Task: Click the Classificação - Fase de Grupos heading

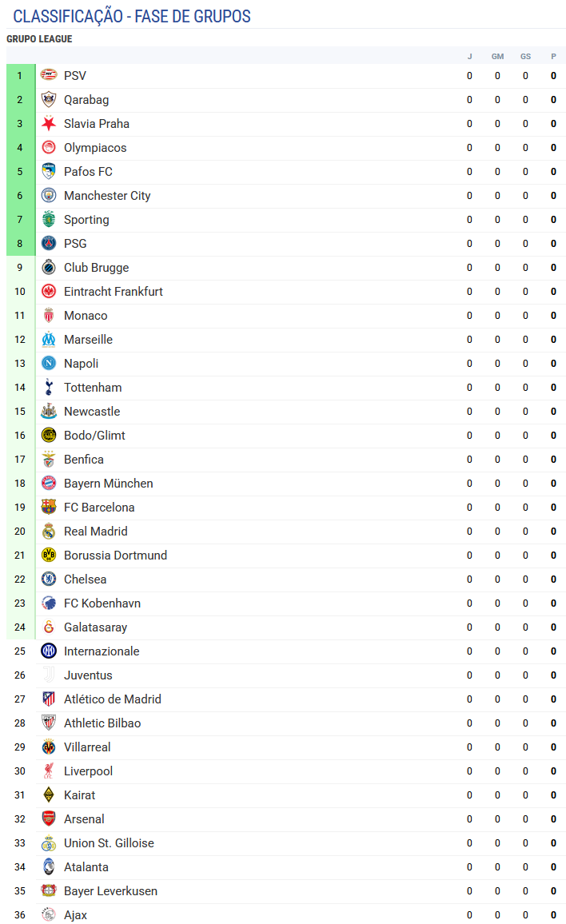Action: 132,17
